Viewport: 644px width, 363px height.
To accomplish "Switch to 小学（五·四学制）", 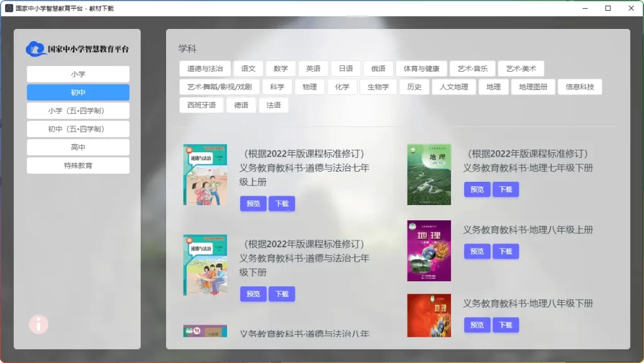I will tap(78, 111).
